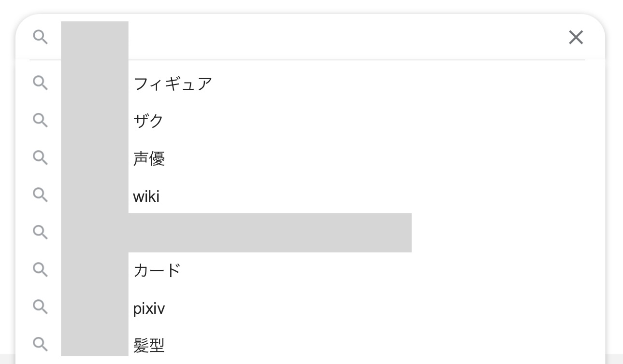Click the search icon beside ザク
Image resolution: width=623 pixels, height=364 pixels.
click(41, 120)
